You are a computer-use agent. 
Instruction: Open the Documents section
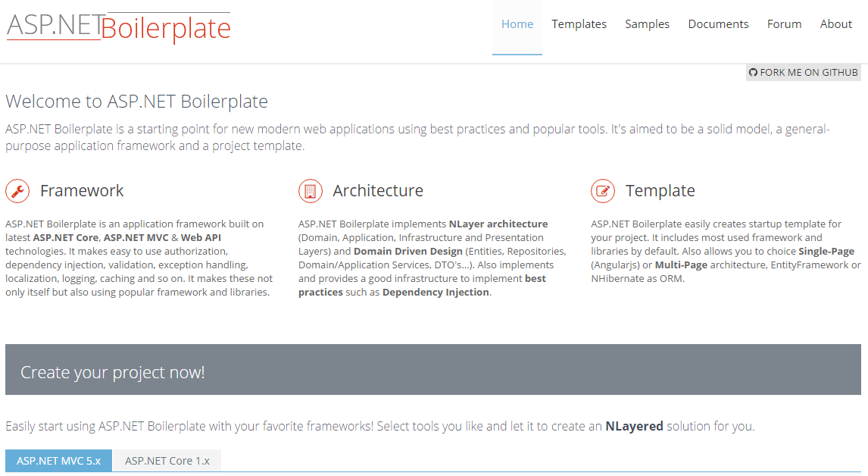pyautogui.click(x=717, y=23)
